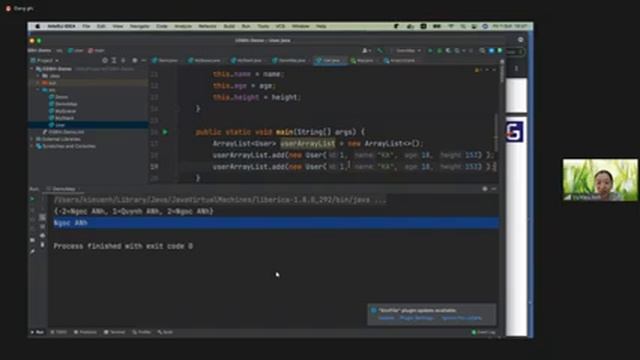Click the userArrayList variable on line 17

pyautogui.click(x=307, y=144)
